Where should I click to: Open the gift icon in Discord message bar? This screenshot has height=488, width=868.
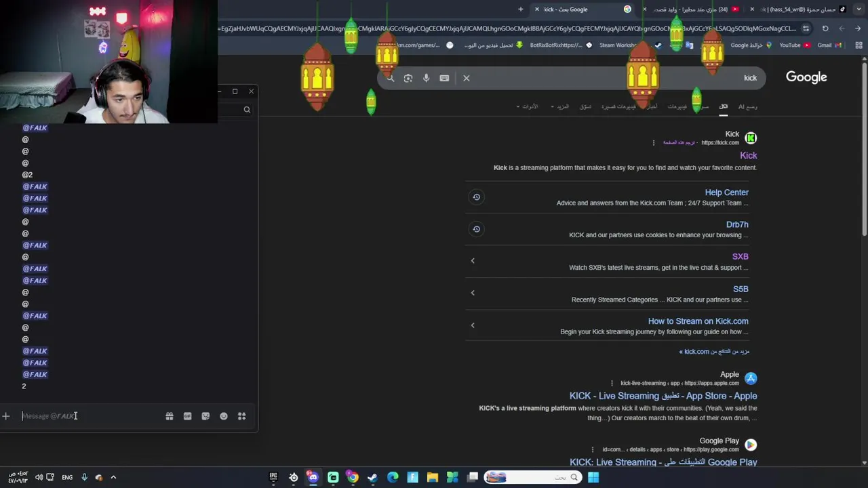(170, 416)
